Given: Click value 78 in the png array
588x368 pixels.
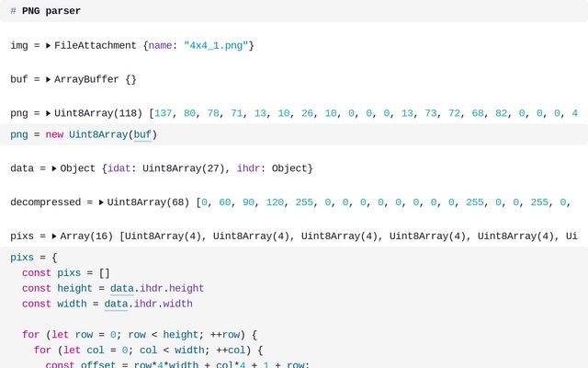Looking at the screenshot, I should click(213, 113).
